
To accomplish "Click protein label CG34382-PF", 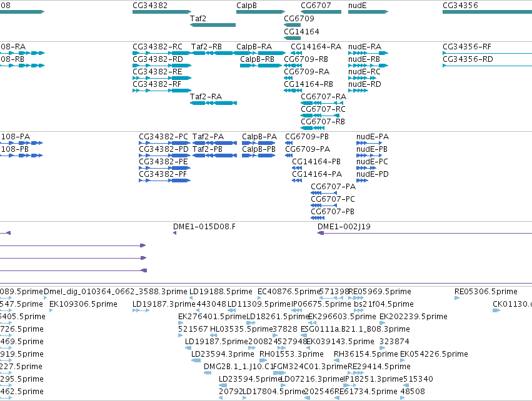I will pos(163,174).
